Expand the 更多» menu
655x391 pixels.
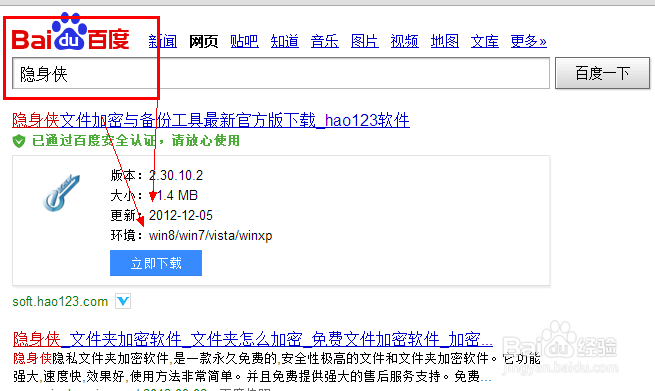click(x=528, y=41)
